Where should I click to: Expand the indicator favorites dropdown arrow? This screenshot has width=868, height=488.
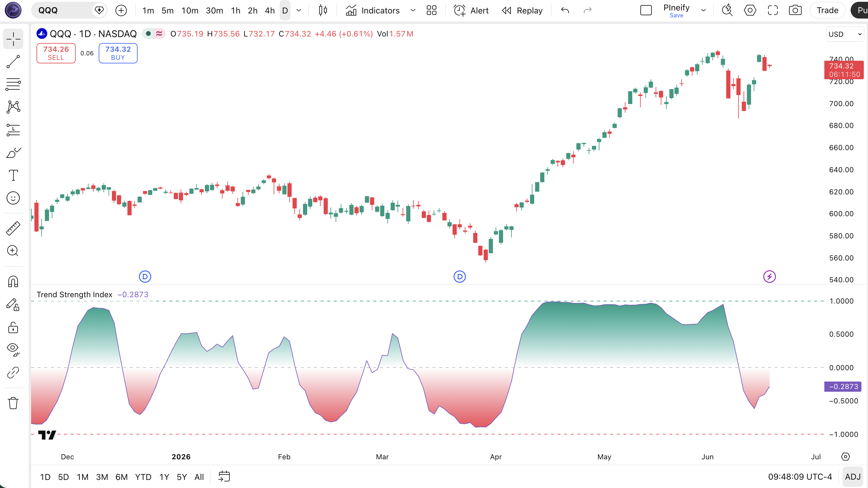point(413,10)
